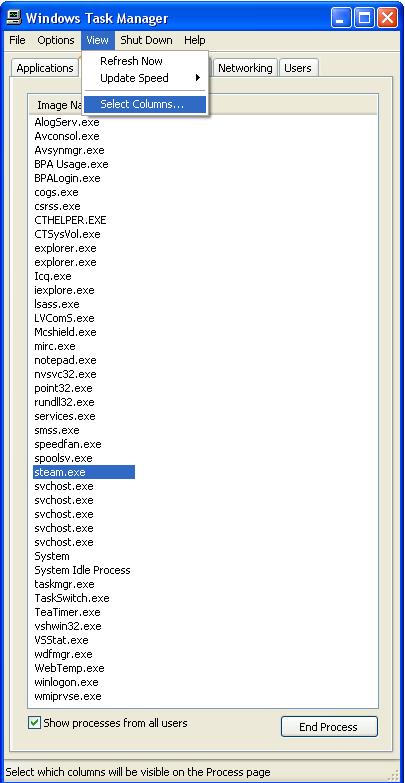
Task: Switch to the Applications tab
Action: [44, 68]
